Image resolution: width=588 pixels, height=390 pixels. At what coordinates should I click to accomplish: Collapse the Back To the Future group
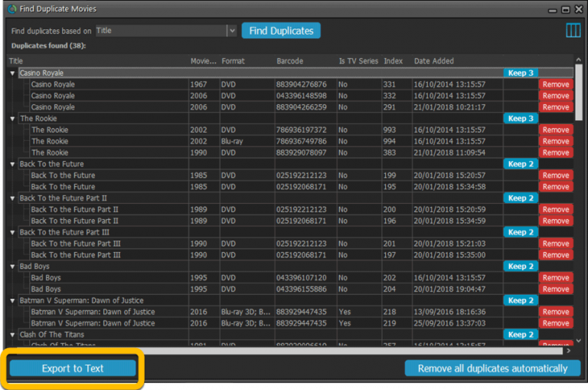12,164
